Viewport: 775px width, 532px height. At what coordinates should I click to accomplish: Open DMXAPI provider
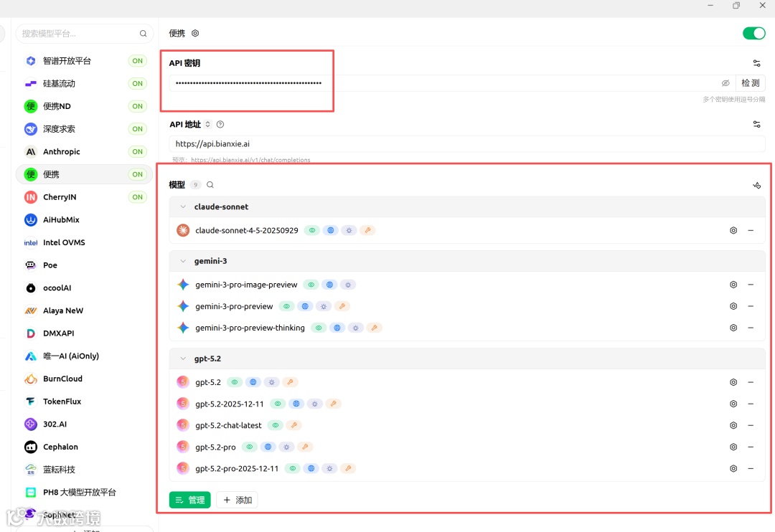pyautogui.click(x=85, y=333)
